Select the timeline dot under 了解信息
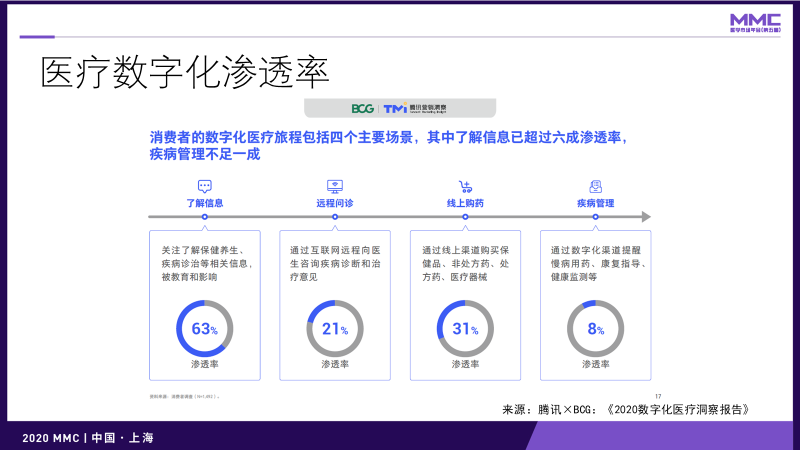 (205, 216)
